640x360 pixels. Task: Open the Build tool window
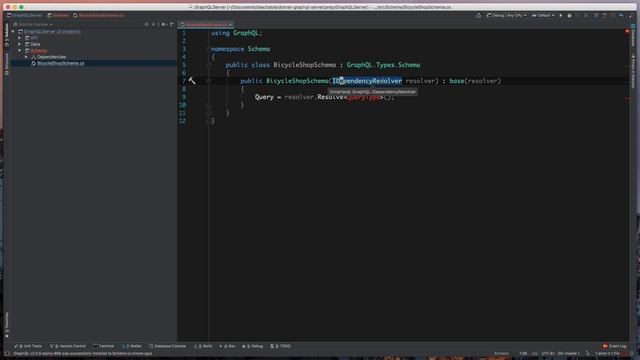coord(203,346)
